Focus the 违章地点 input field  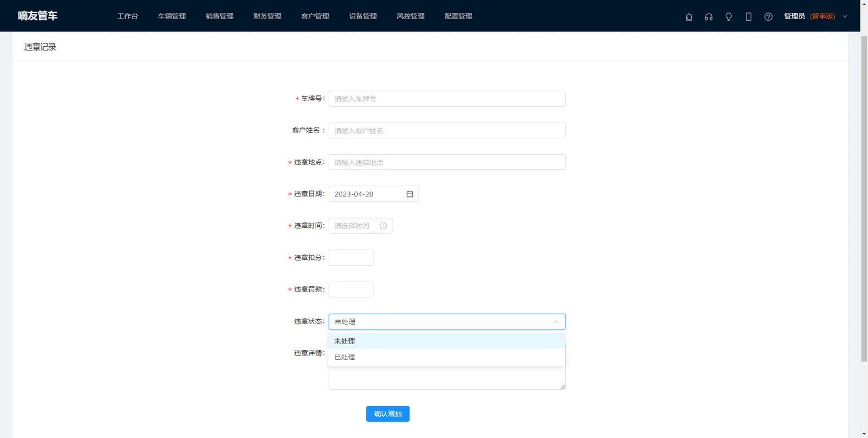pyautogui.click(x=447, y=162)
